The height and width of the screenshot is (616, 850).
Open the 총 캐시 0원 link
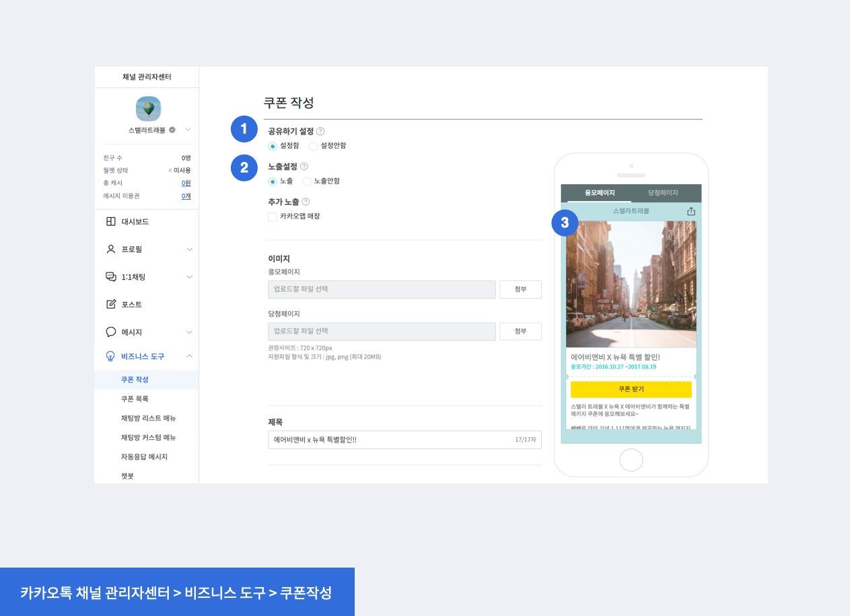pyautogui.click(x=186, y=183)
